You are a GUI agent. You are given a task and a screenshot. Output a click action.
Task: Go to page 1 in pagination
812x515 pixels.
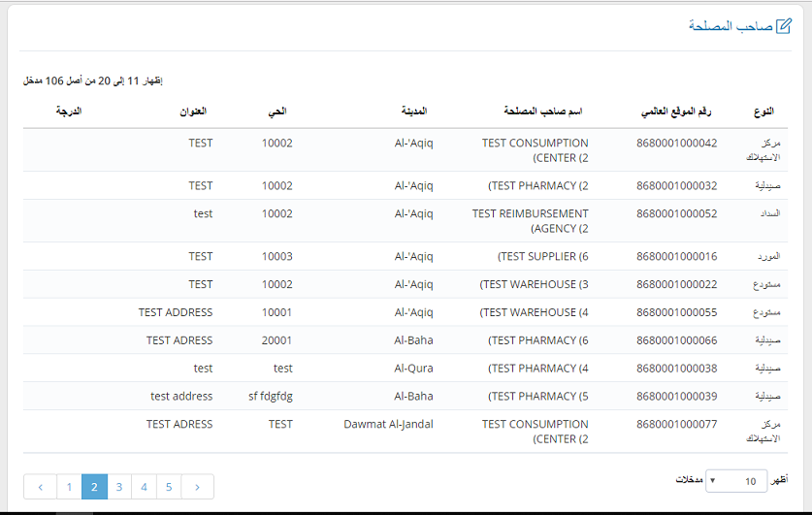coord(69,487)
